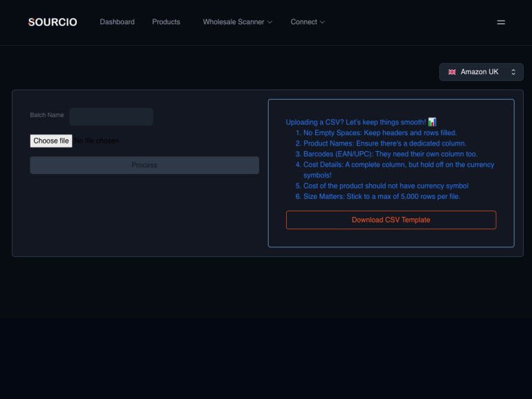Click the UK flag icon
This screenshot has height=399, width=532.
[x=452, y=72]
